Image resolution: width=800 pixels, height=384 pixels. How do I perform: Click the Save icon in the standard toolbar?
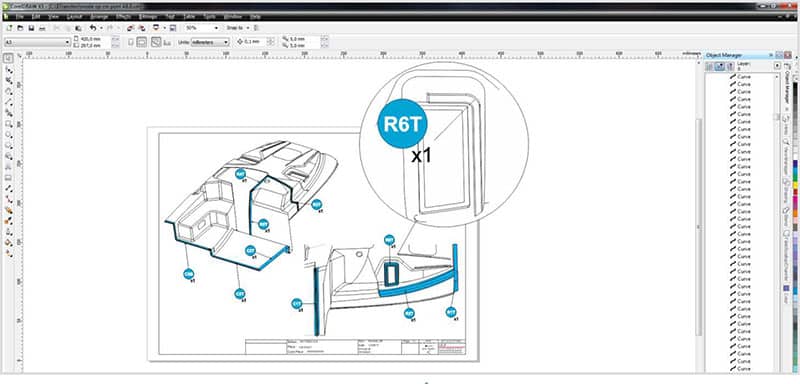point(31,28)
